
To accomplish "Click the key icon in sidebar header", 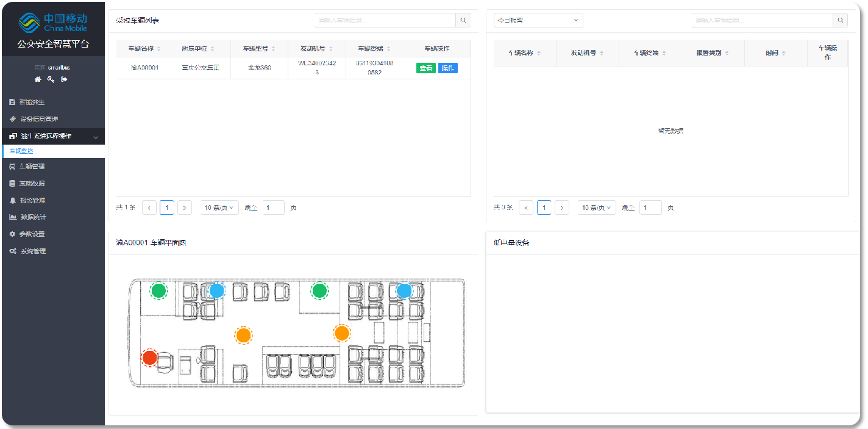I will click(51, 79).
